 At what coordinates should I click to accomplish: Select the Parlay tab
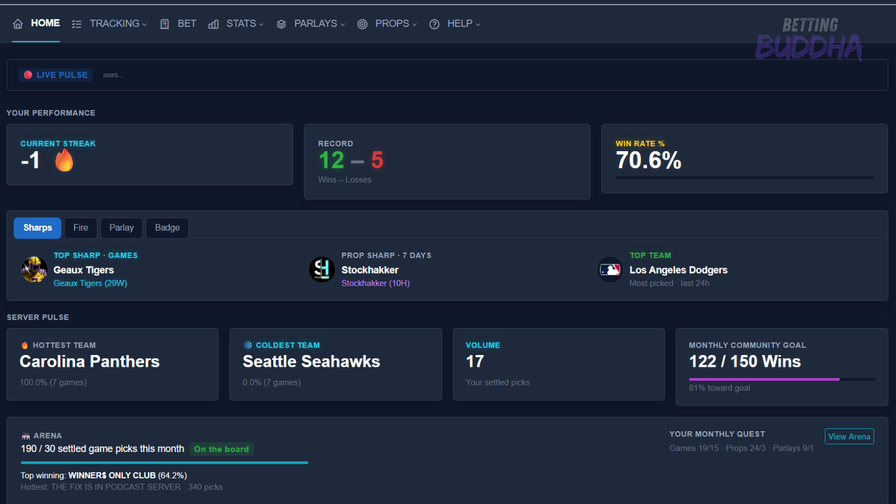click(121, 227)
